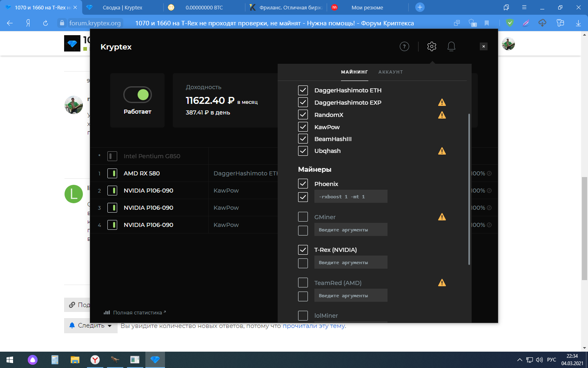
Task: Open the Kryptex settings gear icon
Action: pos(432,47)
